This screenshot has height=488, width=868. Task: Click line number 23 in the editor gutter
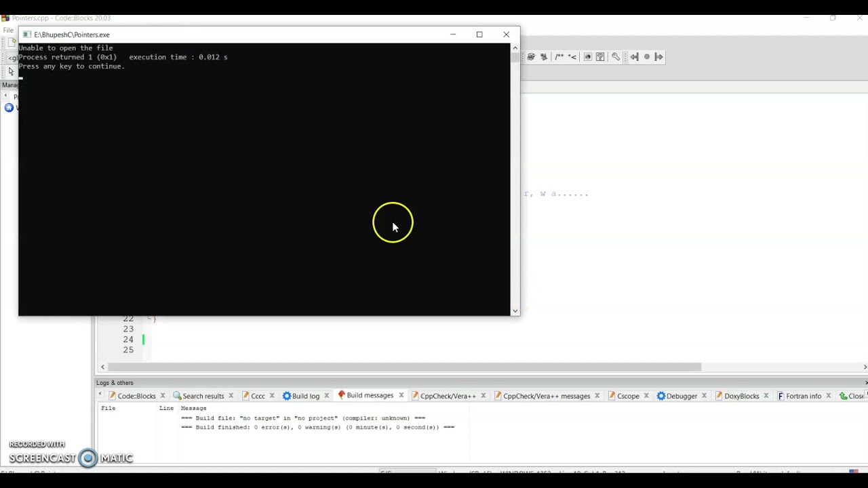pyautogui.click(x=128, y=329)
